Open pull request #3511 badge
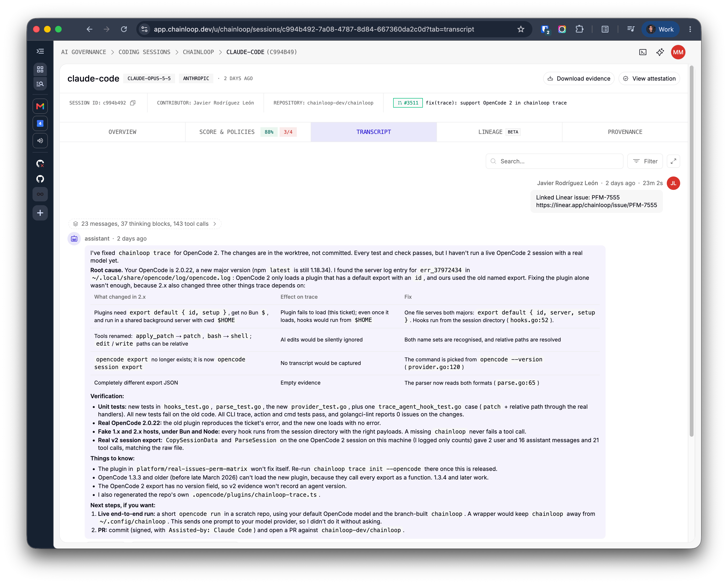This screenshot has width=728, height=584. (408, 103)
